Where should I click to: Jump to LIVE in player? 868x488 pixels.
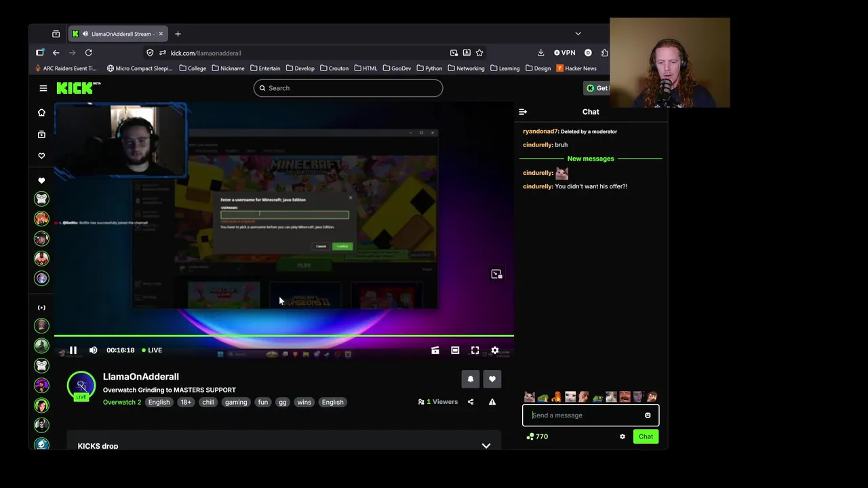click(x=152, y=350)
